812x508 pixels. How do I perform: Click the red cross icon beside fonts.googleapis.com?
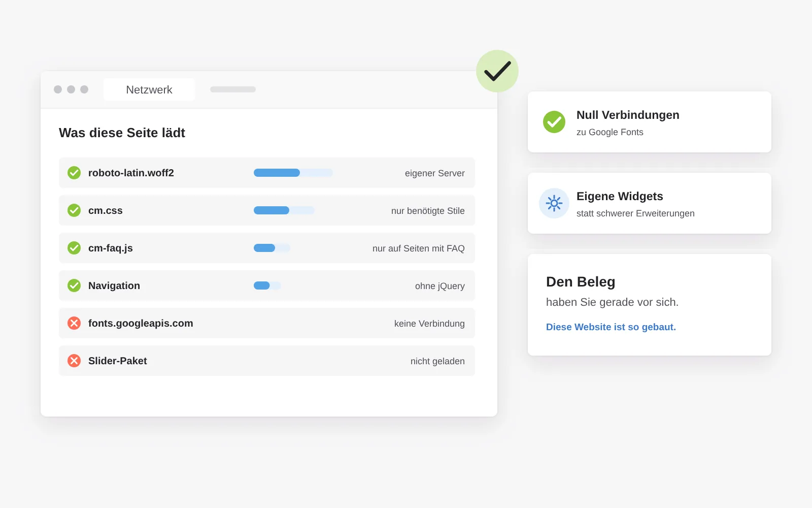74,323
